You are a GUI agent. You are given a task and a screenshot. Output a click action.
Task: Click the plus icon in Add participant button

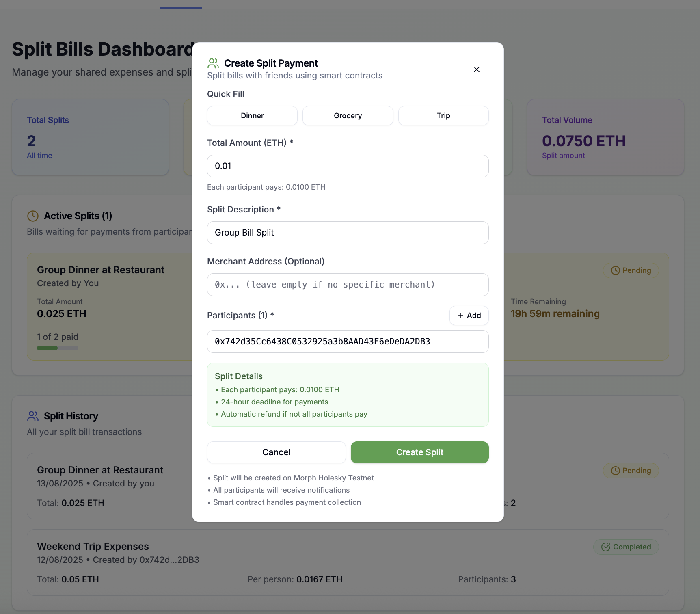[461, 316]
